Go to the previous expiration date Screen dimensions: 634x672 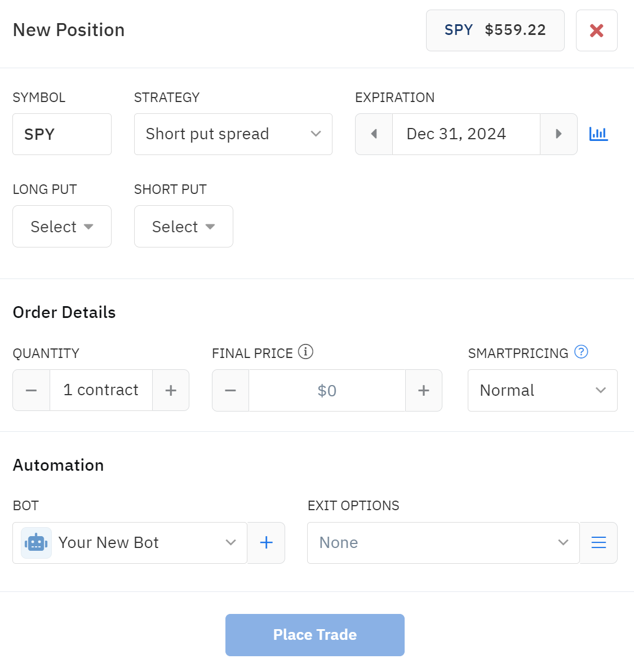point(374,134)
